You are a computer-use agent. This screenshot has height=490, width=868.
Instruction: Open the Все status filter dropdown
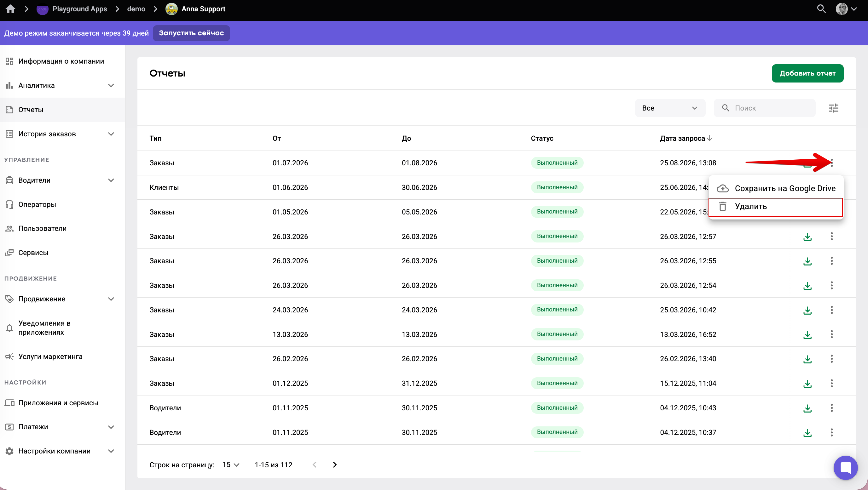670,108
